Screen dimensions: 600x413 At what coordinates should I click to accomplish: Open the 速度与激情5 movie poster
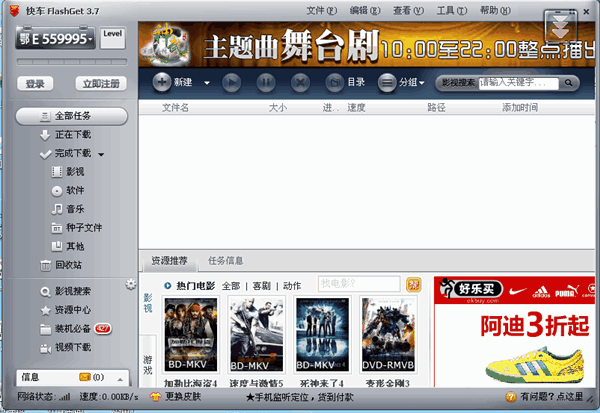coord(256,334)
